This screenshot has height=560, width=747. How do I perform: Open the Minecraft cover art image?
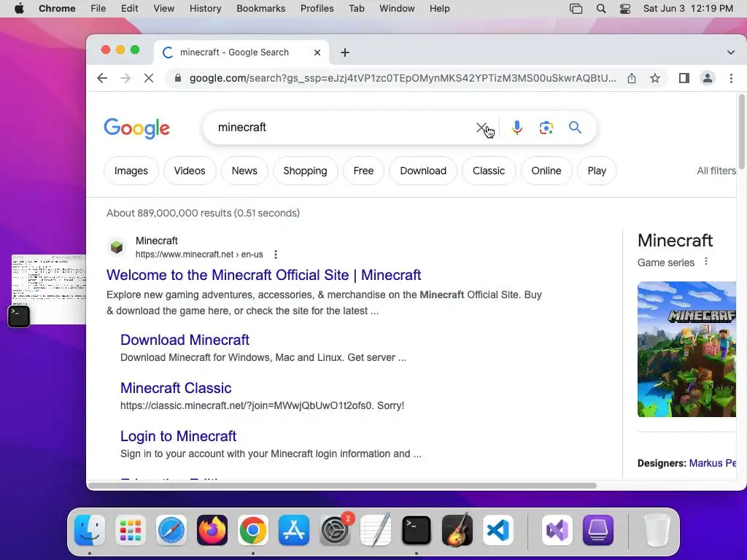tap(686, 349)
